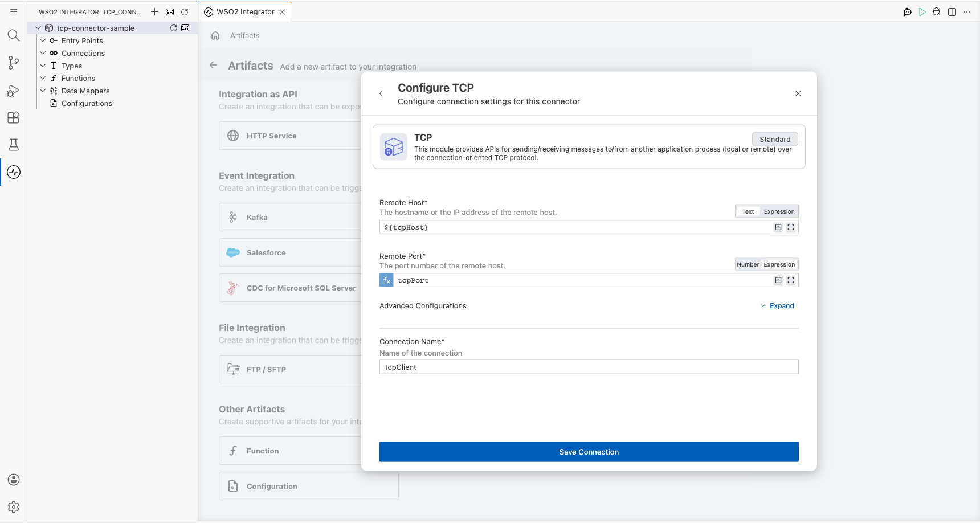The width and height of the screenshot is (980, 523).
Task: Expand the Connections tree node
Action: pyautogui.click(x=43, y=53)
